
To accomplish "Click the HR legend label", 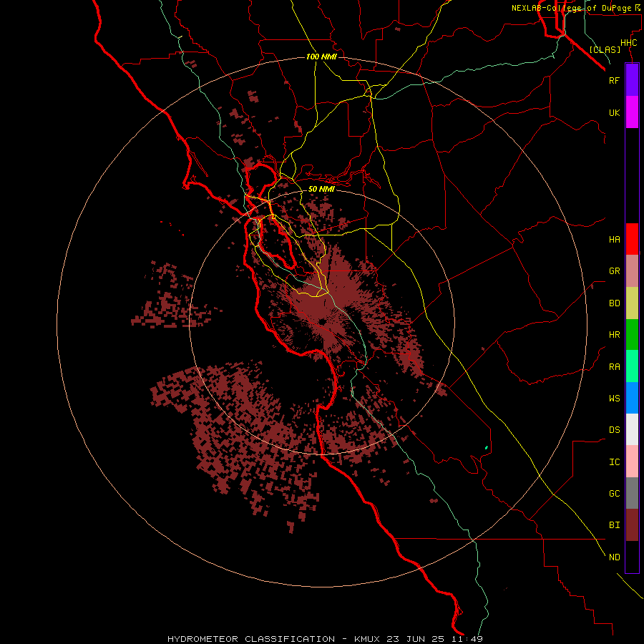I will 614,335.
